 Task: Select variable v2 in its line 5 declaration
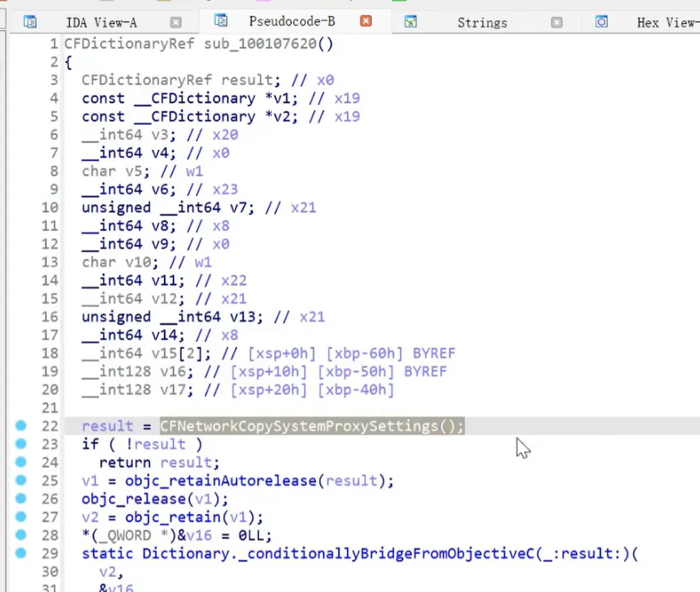[x=282, y=116]
